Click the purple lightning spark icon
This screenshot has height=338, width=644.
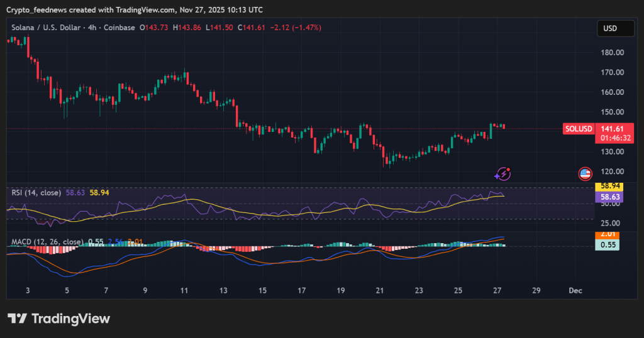click(502, 174)
